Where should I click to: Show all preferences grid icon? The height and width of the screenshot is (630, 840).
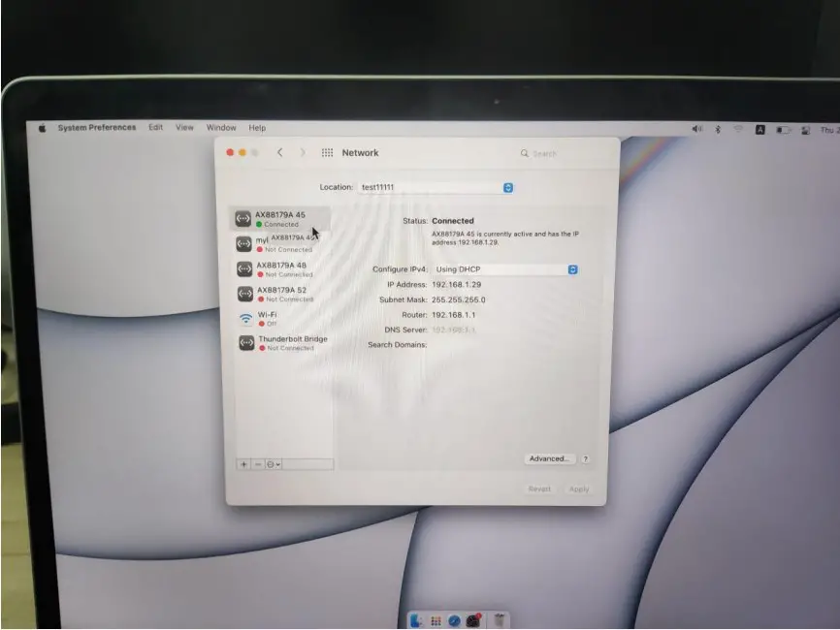pyautogui.click(x=327, y=152)
